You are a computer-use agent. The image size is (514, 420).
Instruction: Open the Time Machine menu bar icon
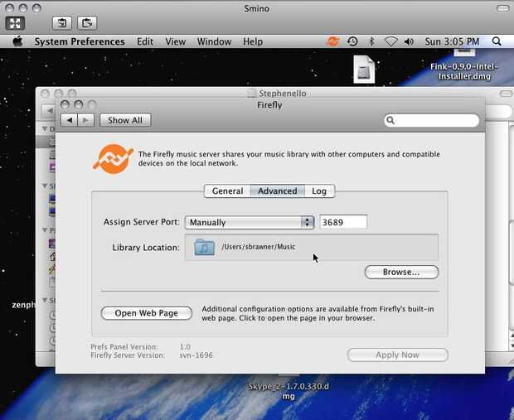point(352,41)
